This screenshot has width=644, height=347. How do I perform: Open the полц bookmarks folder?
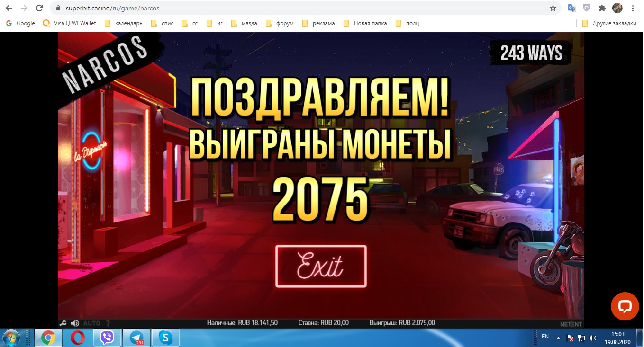tap(407, 23)
